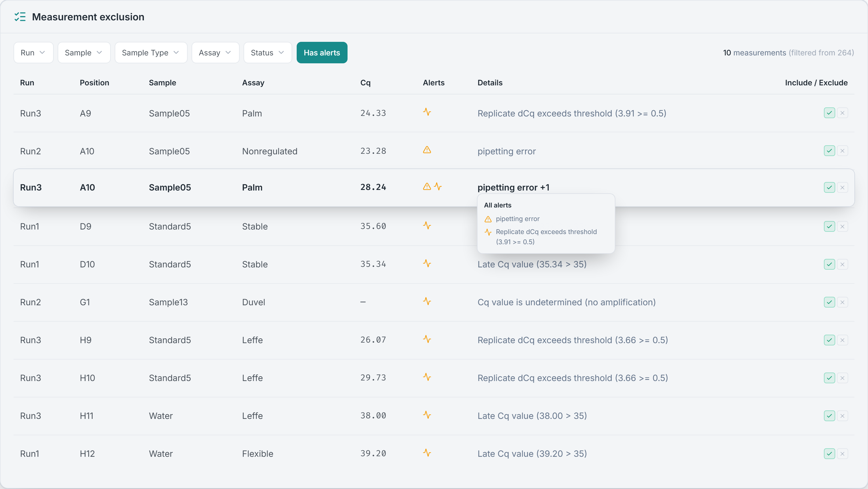This screenshot has height=489, width=868.
Task: Open the Run filter dropdown
Action: pos(33,53)
